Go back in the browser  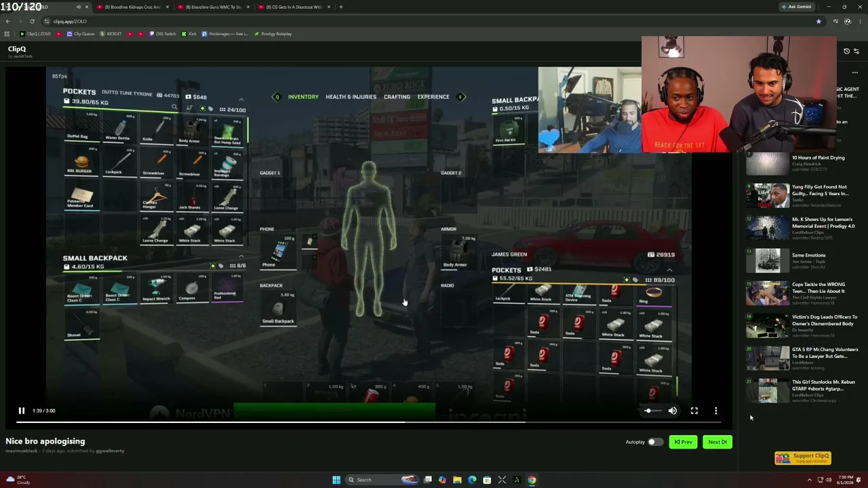[x=7, y=21]
